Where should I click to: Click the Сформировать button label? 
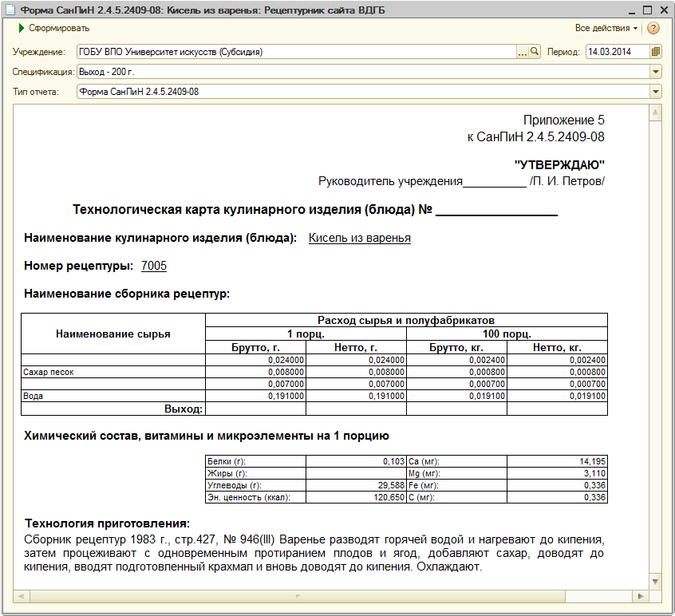tap(59, 28)
